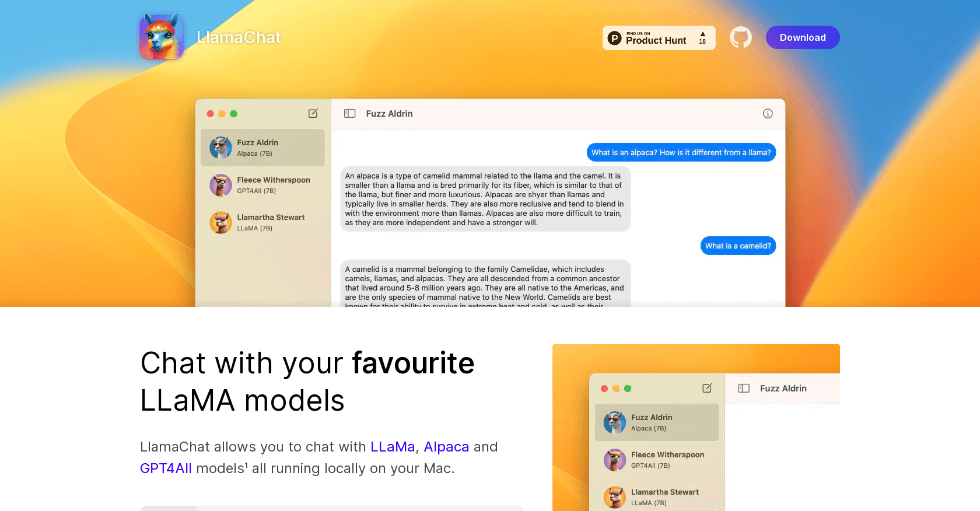Select the Fleece Witherspoon GPT4All chat

(x=262, y=185)
